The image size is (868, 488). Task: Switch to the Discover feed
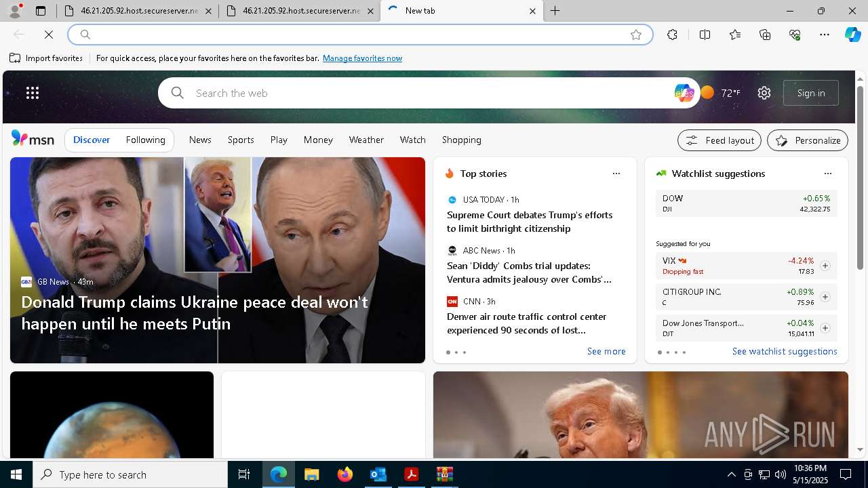coord(92,140)
